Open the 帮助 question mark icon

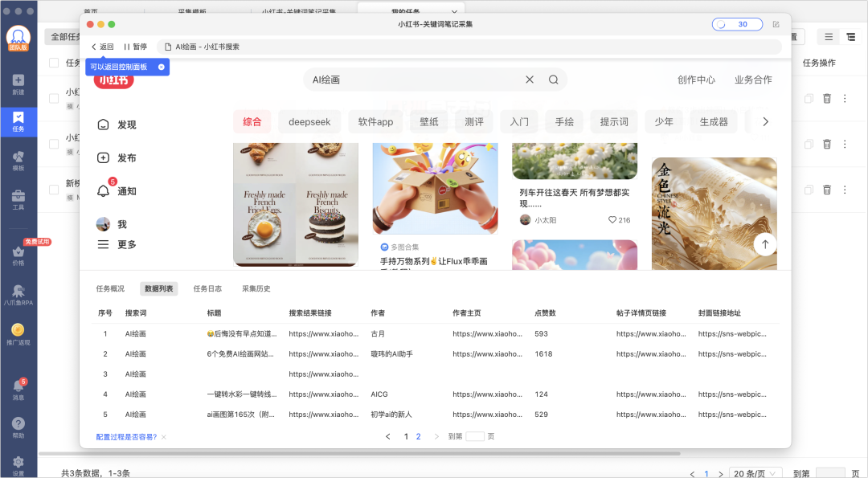click(18, 427)
